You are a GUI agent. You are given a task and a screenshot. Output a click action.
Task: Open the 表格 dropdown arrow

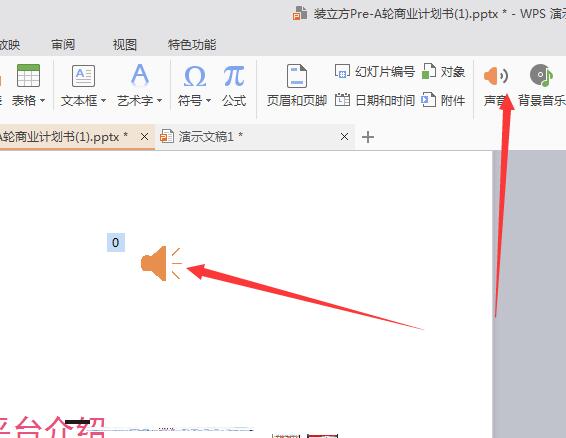coord(43,101)
